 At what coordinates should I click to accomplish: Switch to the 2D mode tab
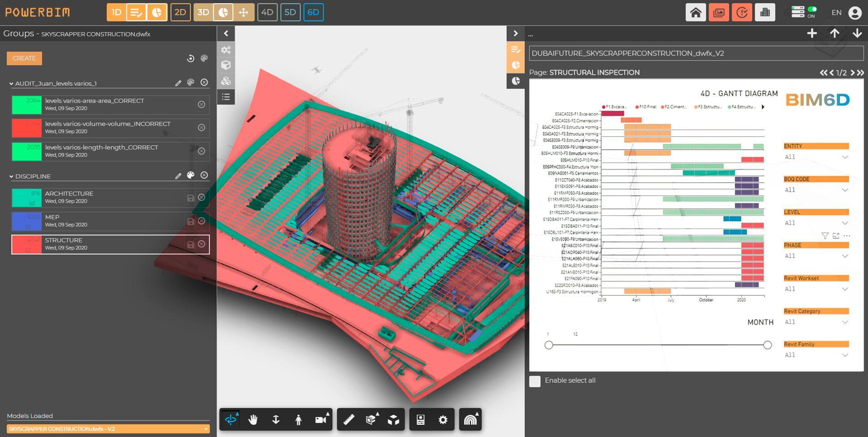(x=180, y=12)
